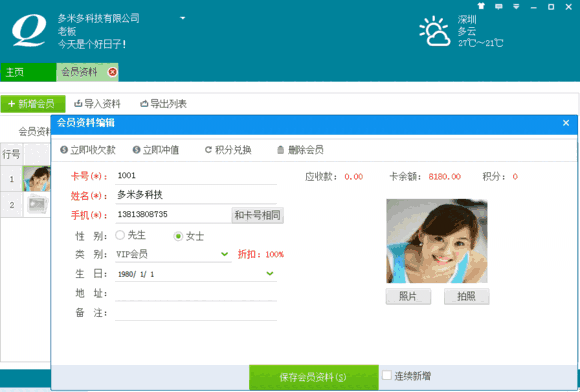Toggle the 连续新增 checkbox
Screen dimensions: 580x392
387,375
